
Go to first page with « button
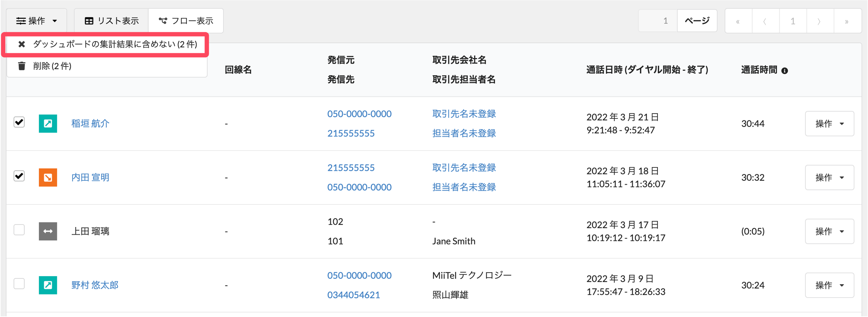[x=738, y=21]
